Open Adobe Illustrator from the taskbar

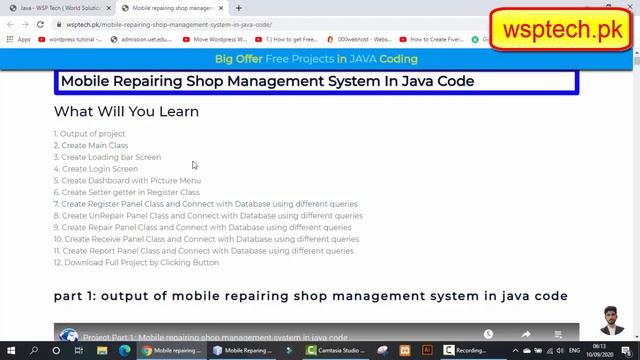(x=427, y=350)
